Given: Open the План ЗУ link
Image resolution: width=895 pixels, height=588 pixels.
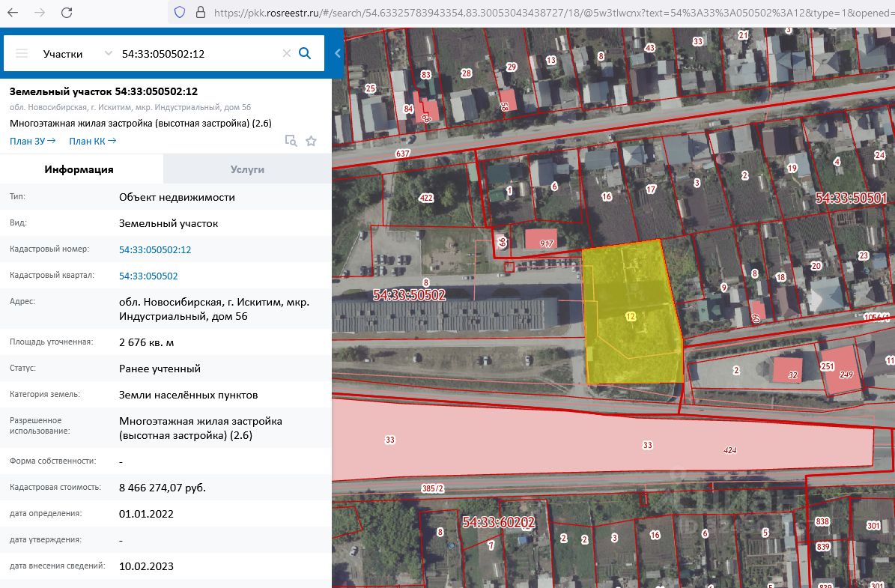Looking at the screenshot, I should click(32, 141).
